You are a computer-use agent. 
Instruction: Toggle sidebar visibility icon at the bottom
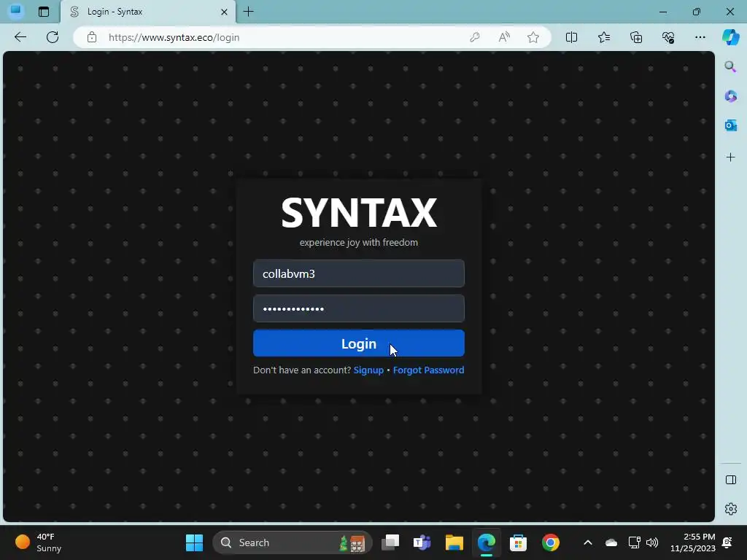click(731, 480)
